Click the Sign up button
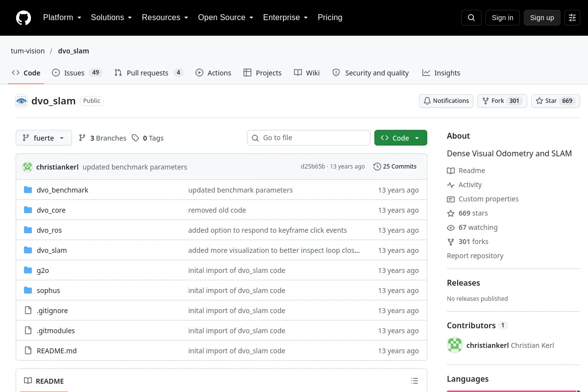The height and width of the screenshot is (392, 588). pyautogui.click(x=542, y=18)
